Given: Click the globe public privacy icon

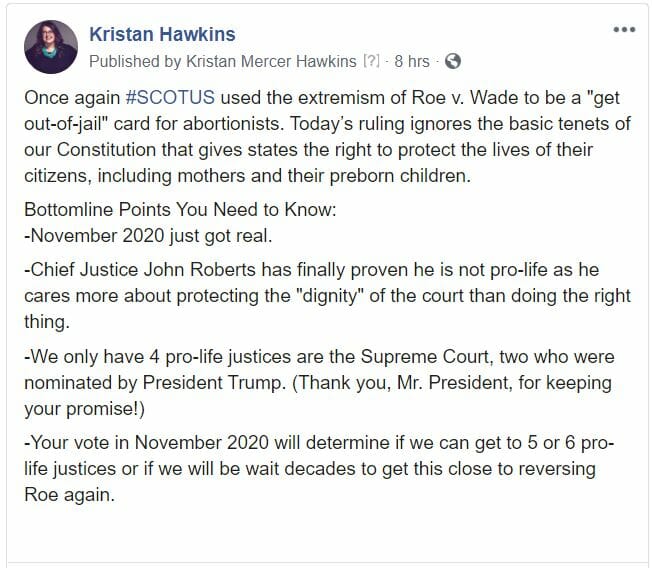Looking at the screenshot, I should (x=453, y=61).
